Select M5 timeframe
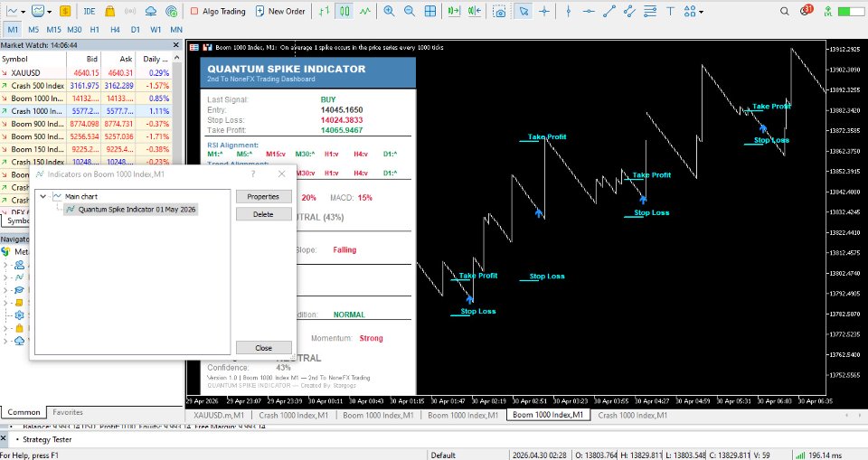The width and height of the screenshot is (868, 460). click(x=33, y=29)
